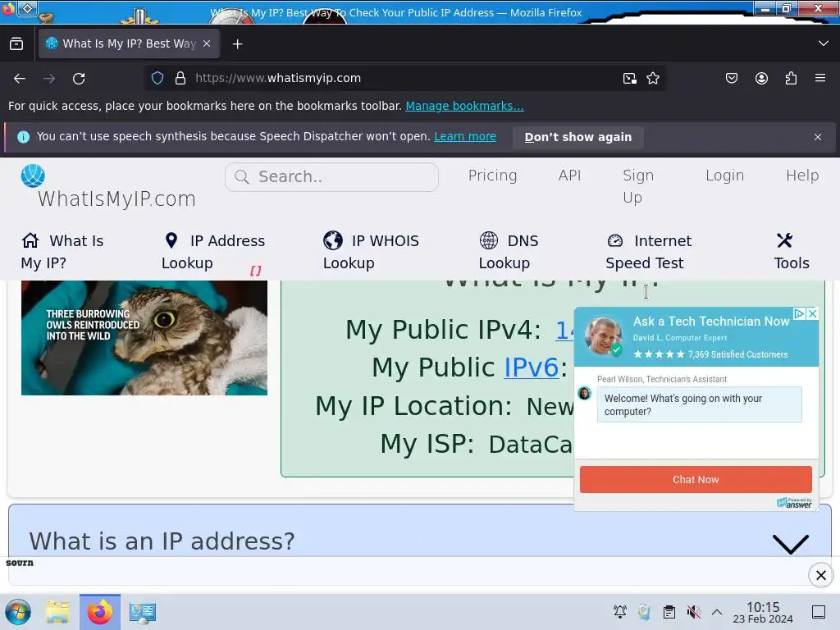Click Don't show again button
This screenshot has width=840, height=630.
[x=578, y=137]
